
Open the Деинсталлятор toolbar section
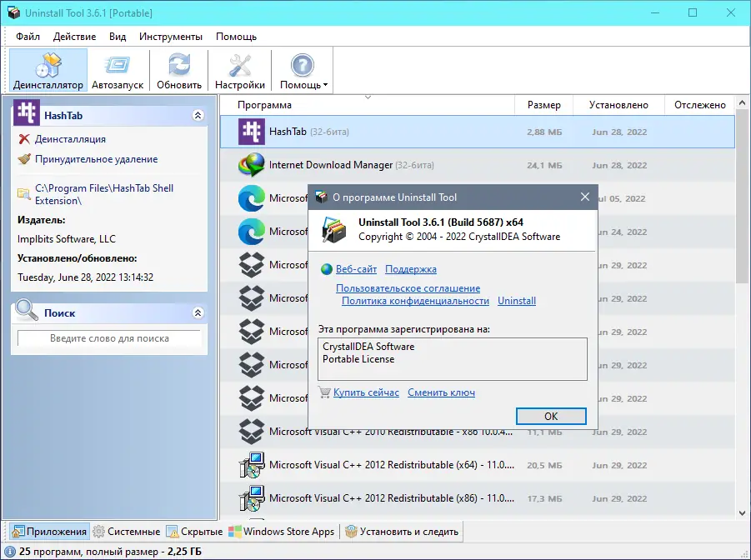[x=48, y=71]
